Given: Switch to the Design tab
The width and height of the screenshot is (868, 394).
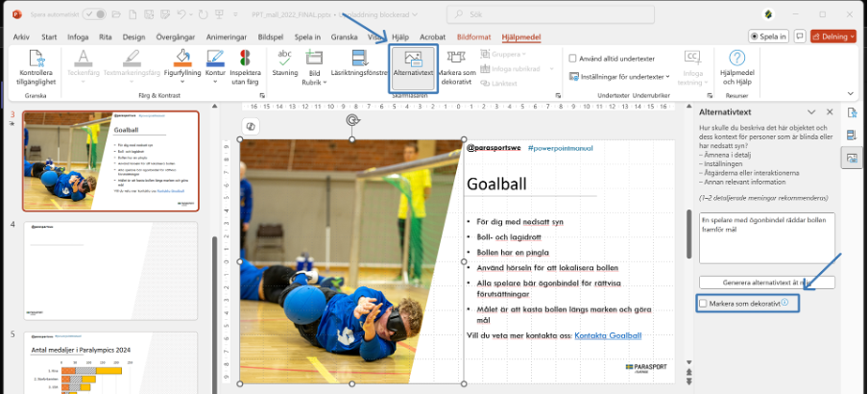Looking at the screenshot, I should pos(134,37).
